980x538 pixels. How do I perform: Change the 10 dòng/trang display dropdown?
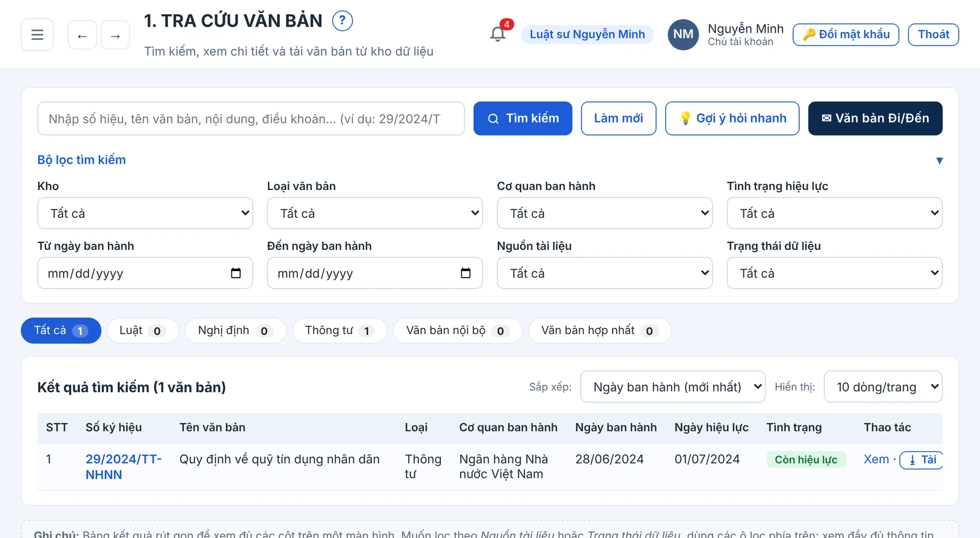coord(883,387)
